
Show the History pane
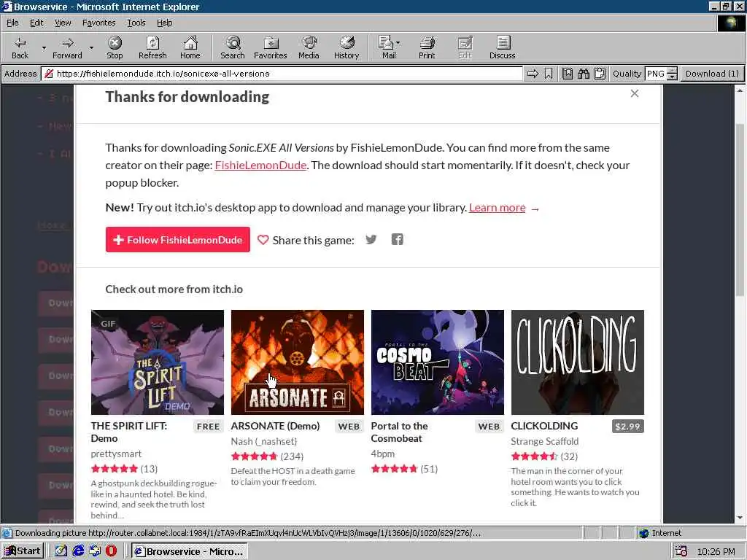pos(347,47)
